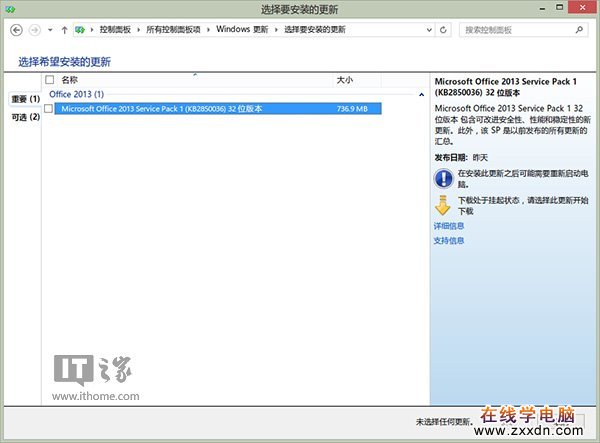600x443 pixels.
Task: Click the Forward navigation arrow
Action: pos(35,30)
